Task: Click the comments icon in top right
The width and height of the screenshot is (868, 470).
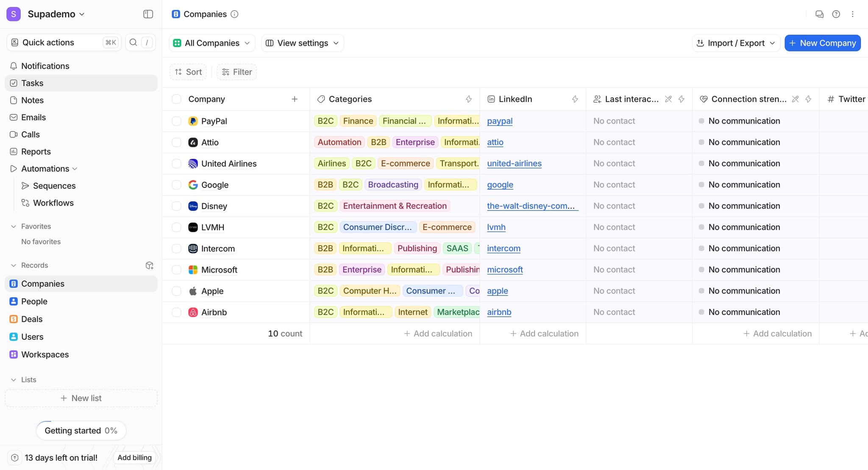Action: pyautogui.click(x=819, y=14)
